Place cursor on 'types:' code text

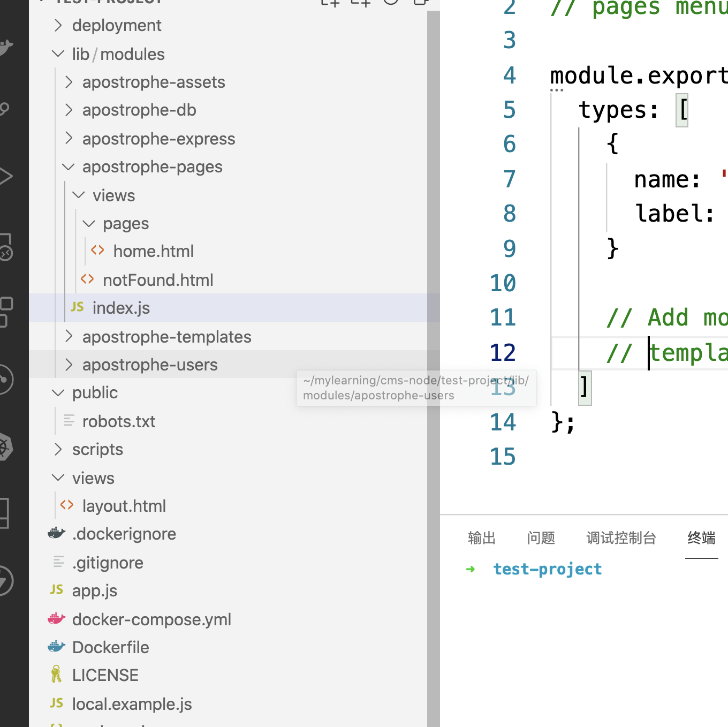[619, 110]
